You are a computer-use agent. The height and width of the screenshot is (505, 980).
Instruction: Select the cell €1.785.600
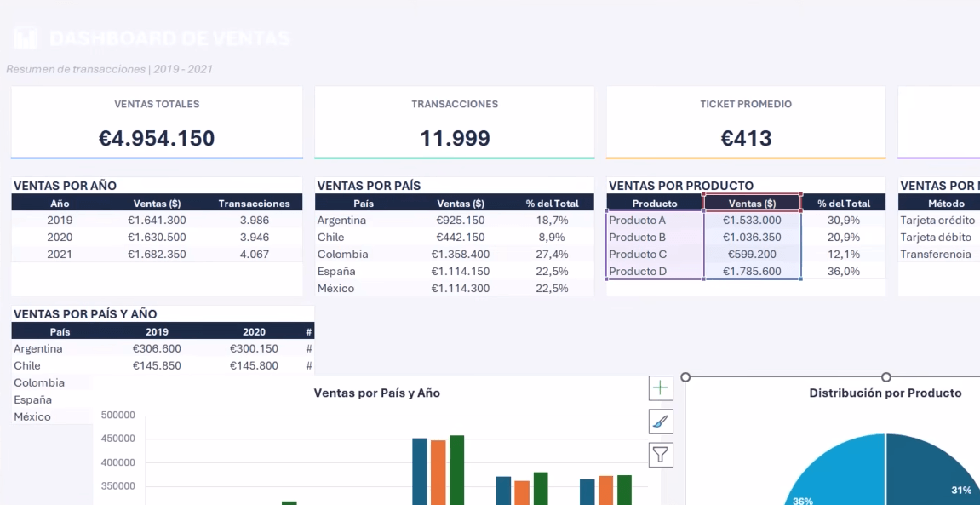752,272
